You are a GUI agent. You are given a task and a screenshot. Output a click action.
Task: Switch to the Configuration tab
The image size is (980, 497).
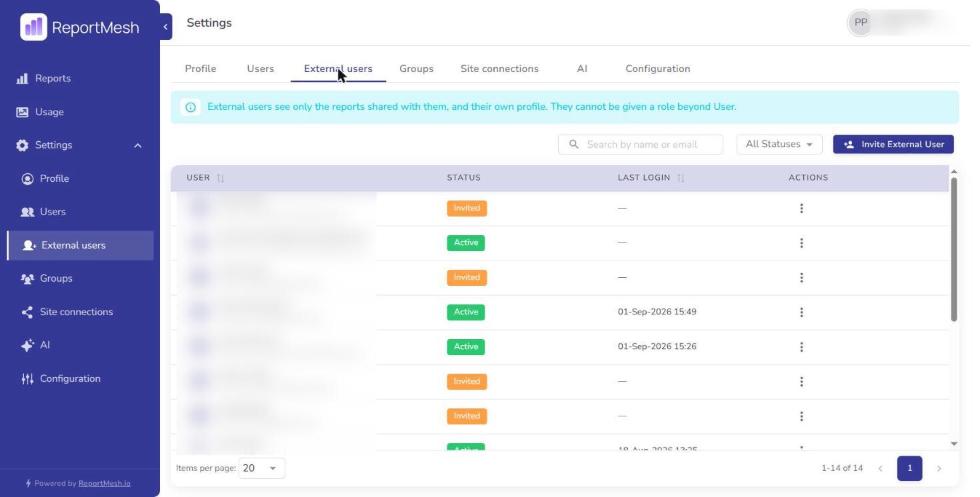pos(658,69)
